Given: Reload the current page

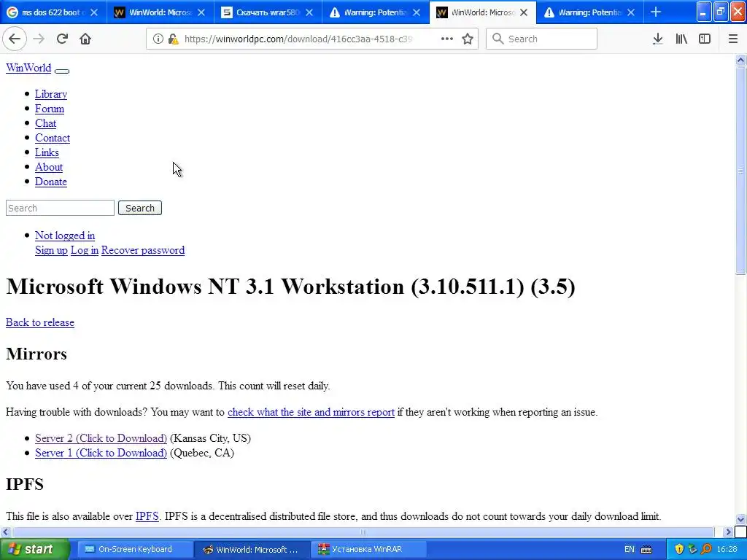Looking at the screenshot, I should (x=62, y=39).
